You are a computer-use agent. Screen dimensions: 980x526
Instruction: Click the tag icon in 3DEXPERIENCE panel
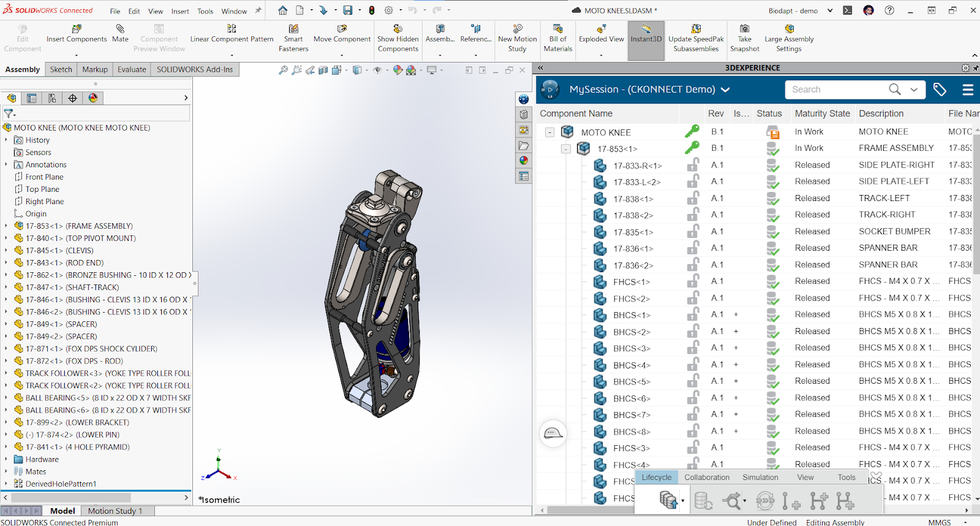(x=940, y=90)
